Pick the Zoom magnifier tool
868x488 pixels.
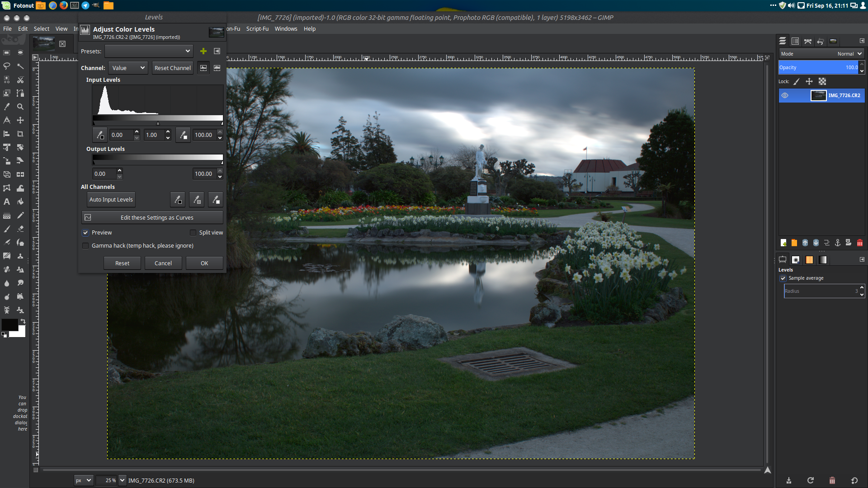point(20,107)
